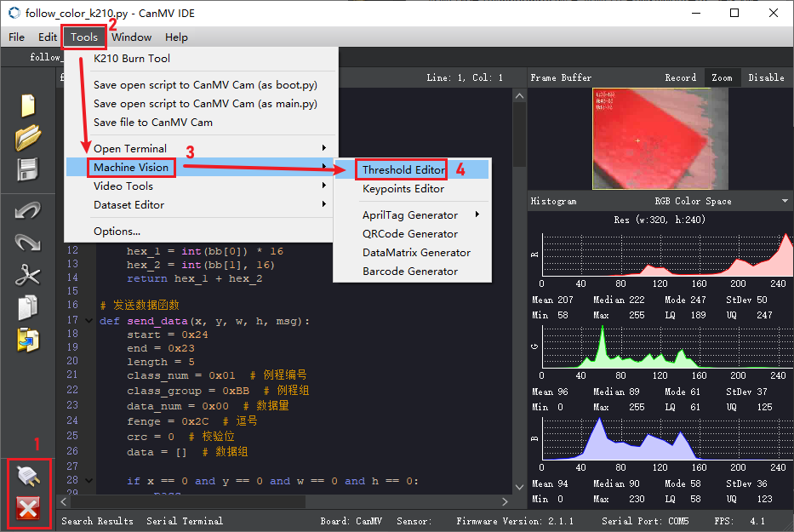The image size is (794, 532).
Task: Click the horizontal scroll left arrow
Action: point(64,501)
